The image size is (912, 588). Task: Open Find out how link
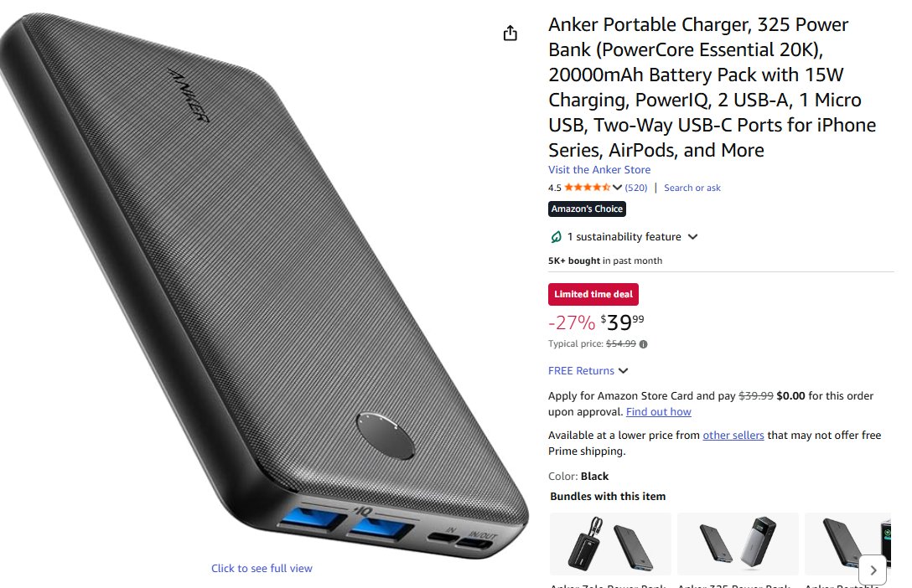coord(658,411)
